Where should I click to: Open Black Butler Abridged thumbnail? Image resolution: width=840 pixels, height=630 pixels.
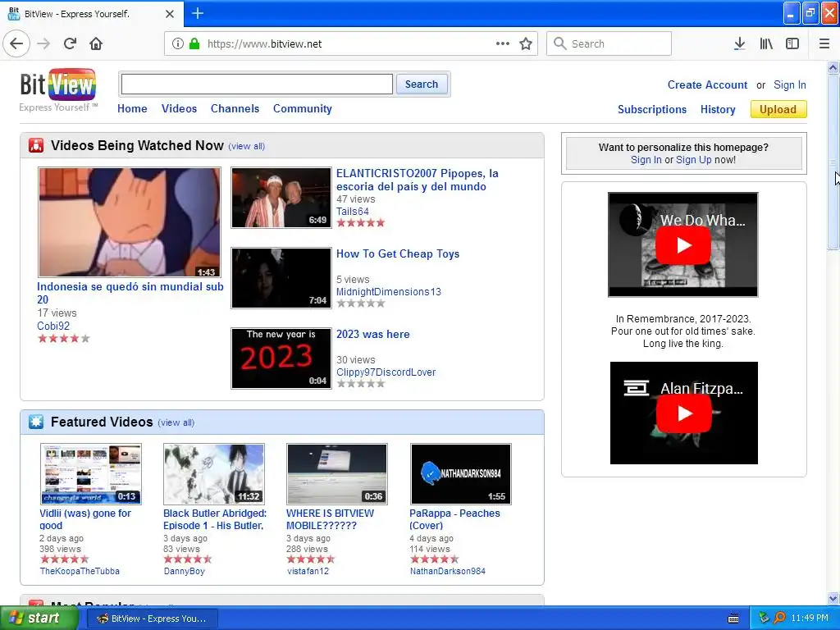click(214, 474)
